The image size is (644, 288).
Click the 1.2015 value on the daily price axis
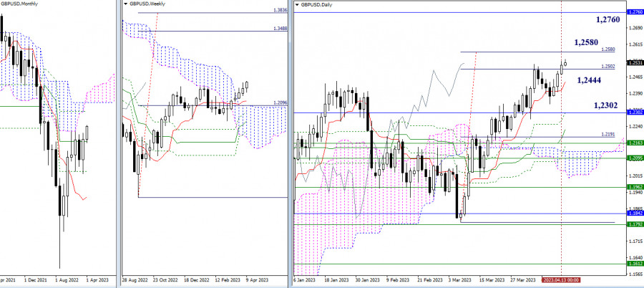tap(635, 176)
